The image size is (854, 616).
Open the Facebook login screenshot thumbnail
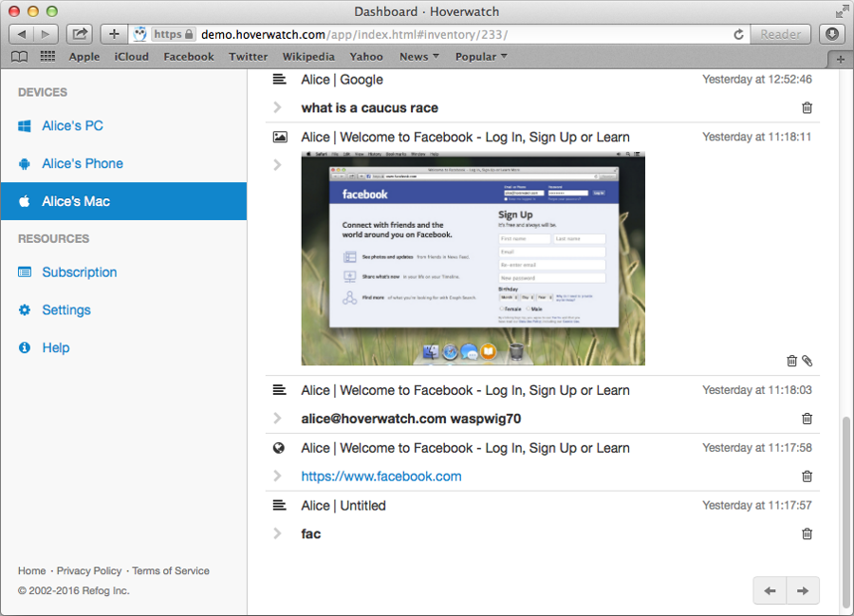(x=473, y=259)
